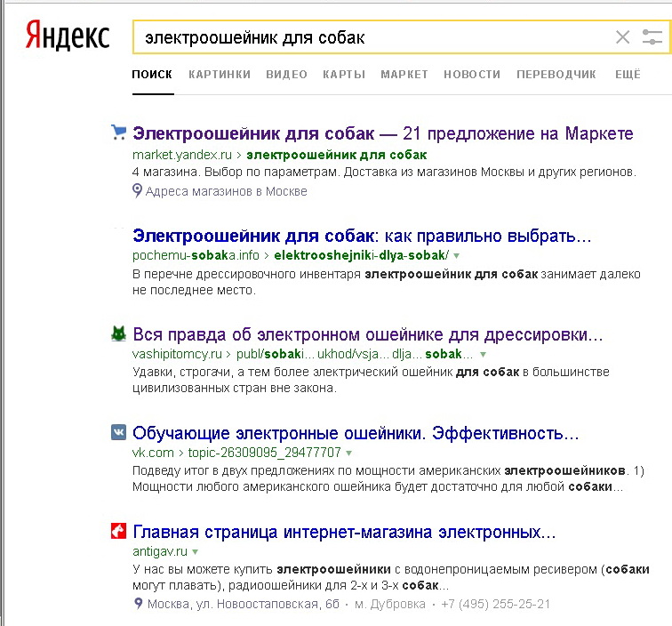Open result "Вся правда об электронном ошейнике"

tap(367, 335)
